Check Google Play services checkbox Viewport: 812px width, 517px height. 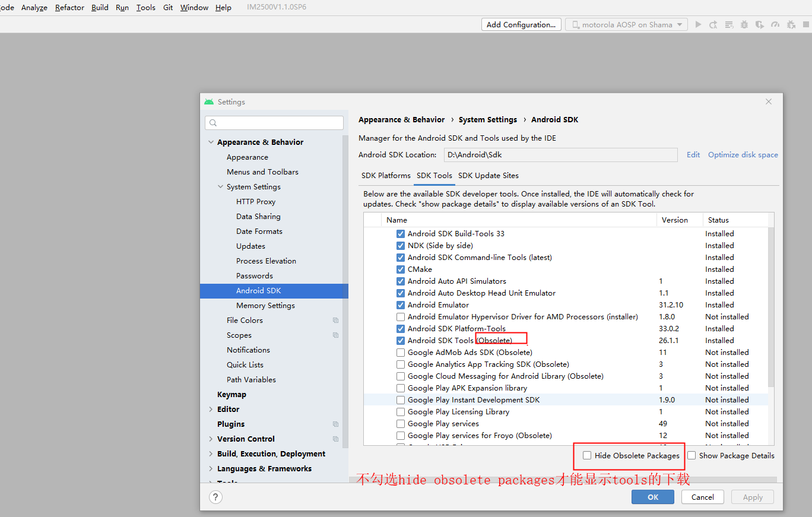[x=401, y=424]
